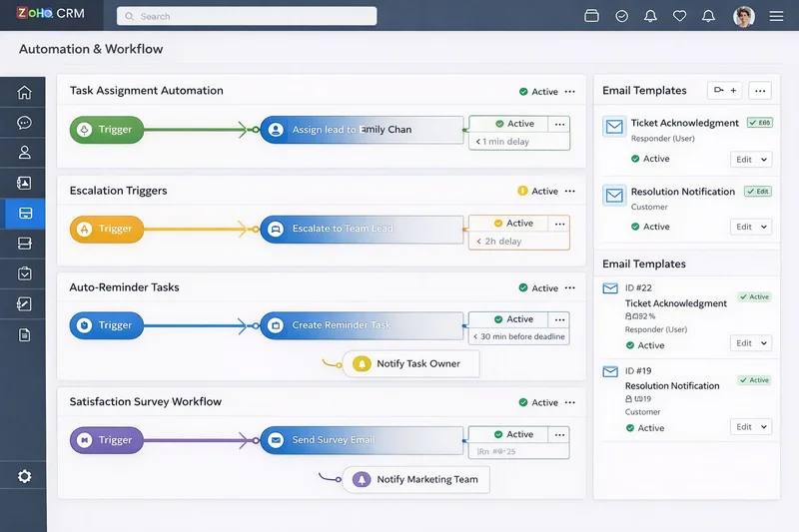The image size is (799, 532).
Task: Toggle Active badge on ID #22 template
Action: pos(754,296)
